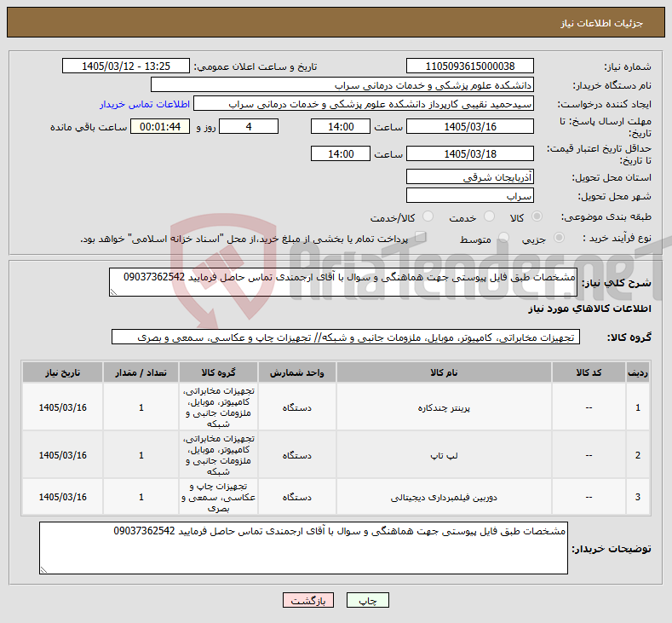The height and width of the screenshot is (623, 672).
Task: Click the تعداد / مقدار column header
Action: click(x=141, y=372)
